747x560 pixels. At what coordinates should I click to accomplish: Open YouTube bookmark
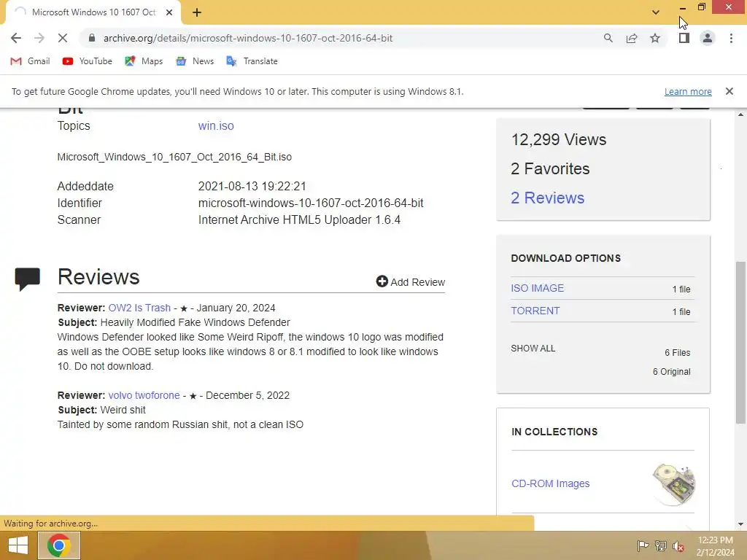click(88, 61)
